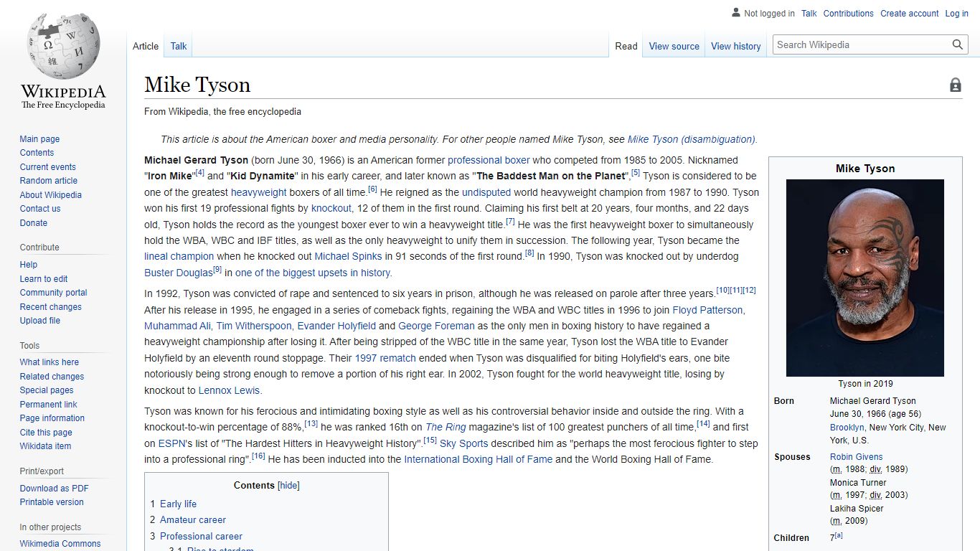
Task: Jump to Early life in Contents
Action: click(x=178, y=504)
